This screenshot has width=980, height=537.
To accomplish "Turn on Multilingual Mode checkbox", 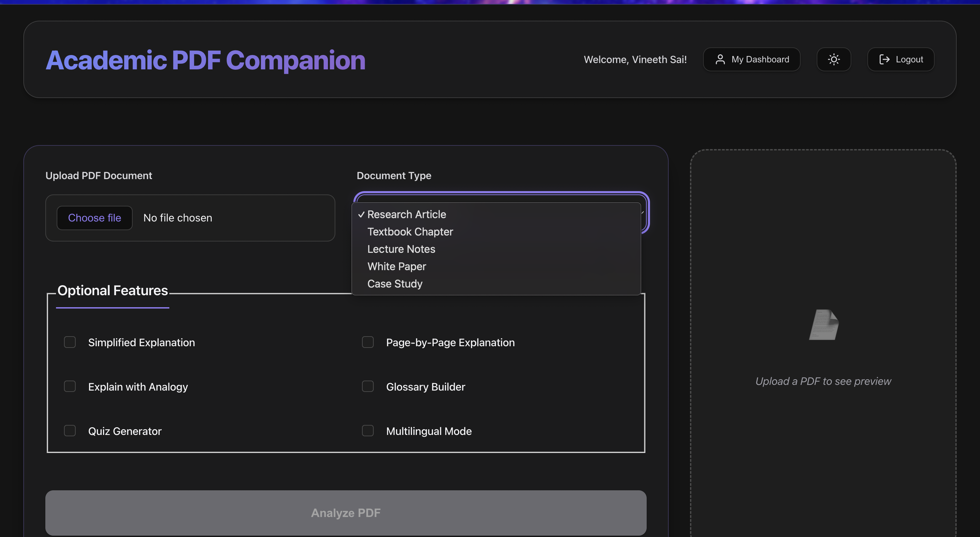I will tap(367, 431).
